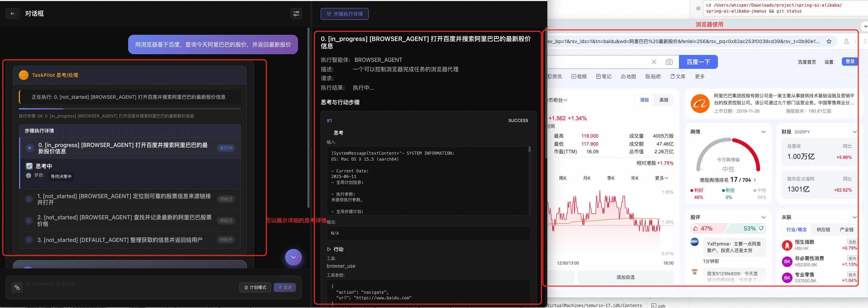Image resolution: width=868 pixels, height=308 pixels.
Task: Open the 更多 chart period dropdown
Action: (x=661, y=178)
